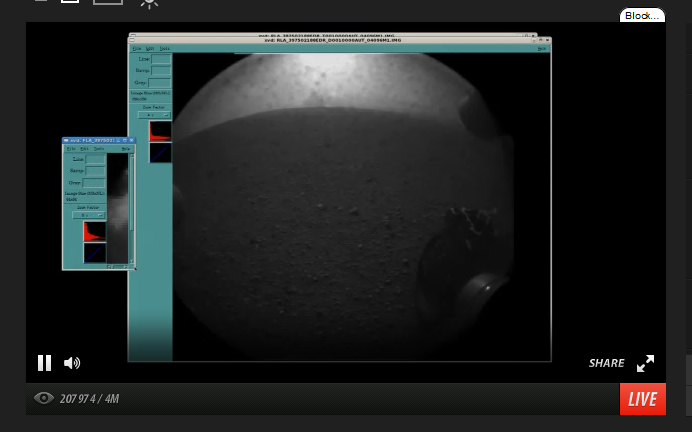Pause the live video stream
Viewport: 692px width, 432px height.
click(x=45, y=363)
